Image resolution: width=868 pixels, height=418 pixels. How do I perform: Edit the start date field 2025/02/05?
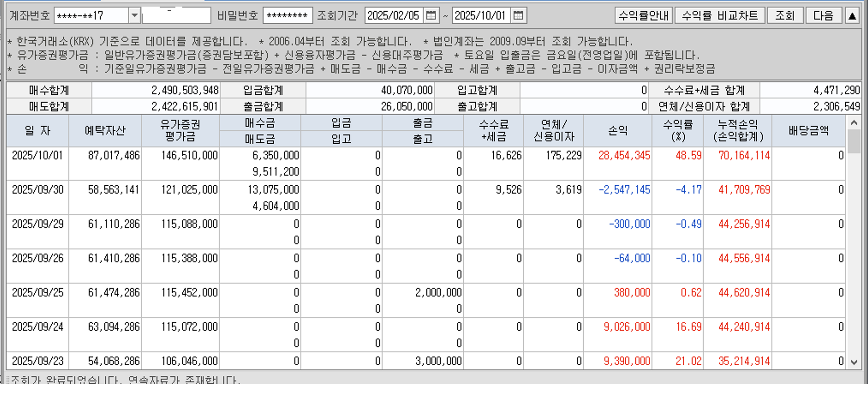tap(394, 15)
